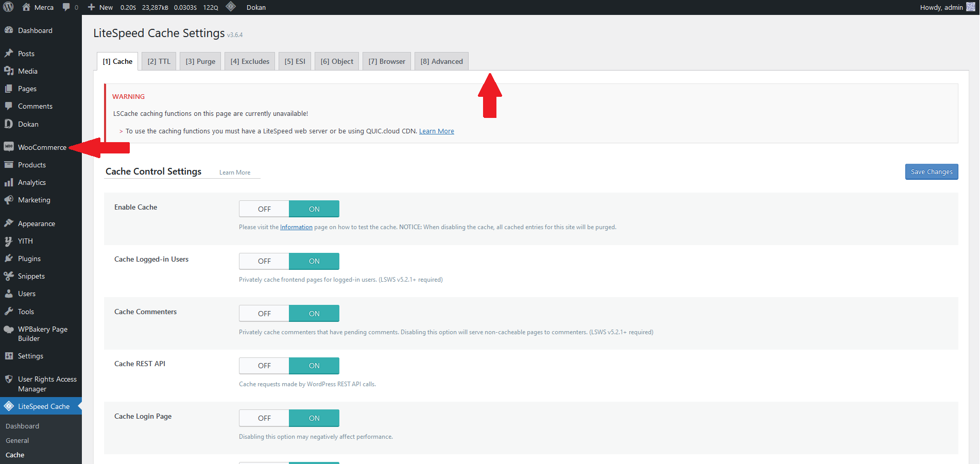
Task: Click the Posts pushpin icon
Action: click(x=9, y=54)
